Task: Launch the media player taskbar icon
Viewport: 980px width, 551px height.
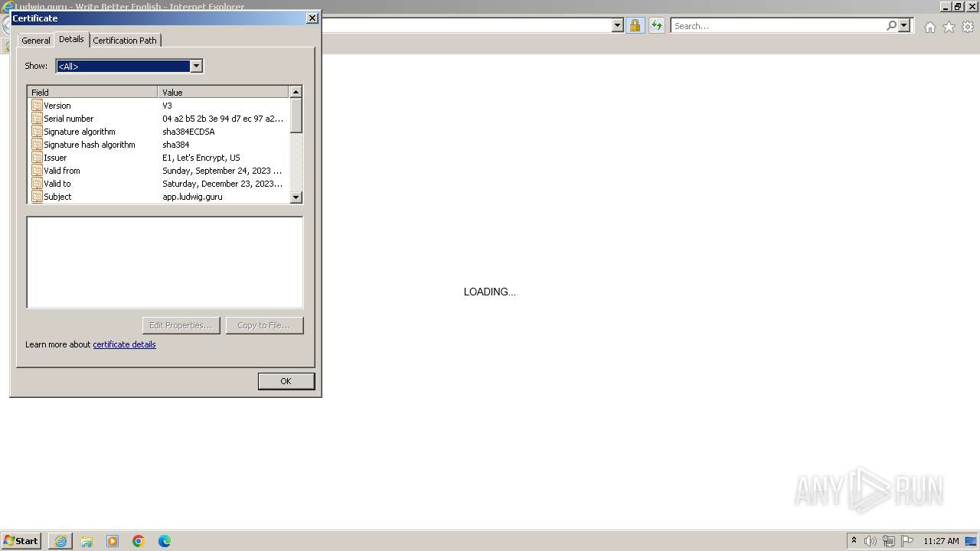Action: [113, 541]
